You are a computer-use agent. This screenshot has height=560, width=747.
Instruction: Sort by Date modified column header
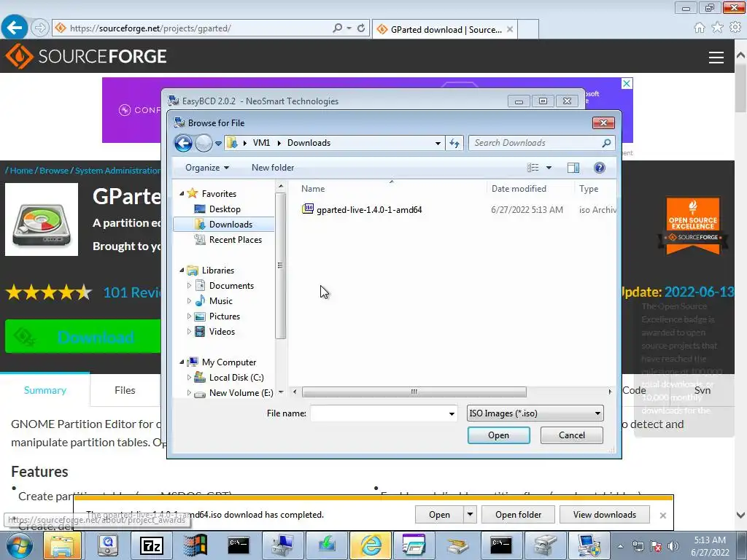(519, 189)
